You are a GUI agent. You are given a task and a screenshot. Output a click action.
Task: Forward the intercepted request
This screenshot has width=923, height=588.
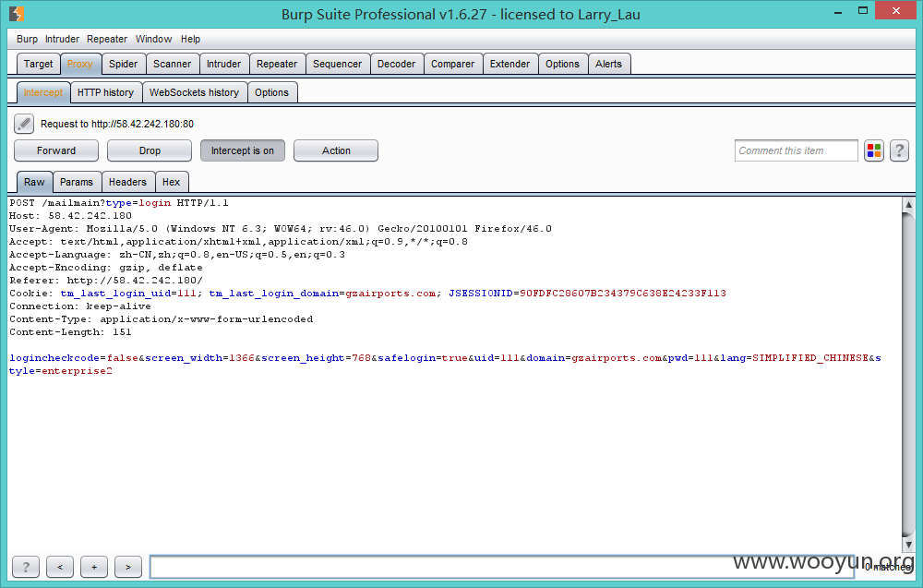[x=56, y=150]
